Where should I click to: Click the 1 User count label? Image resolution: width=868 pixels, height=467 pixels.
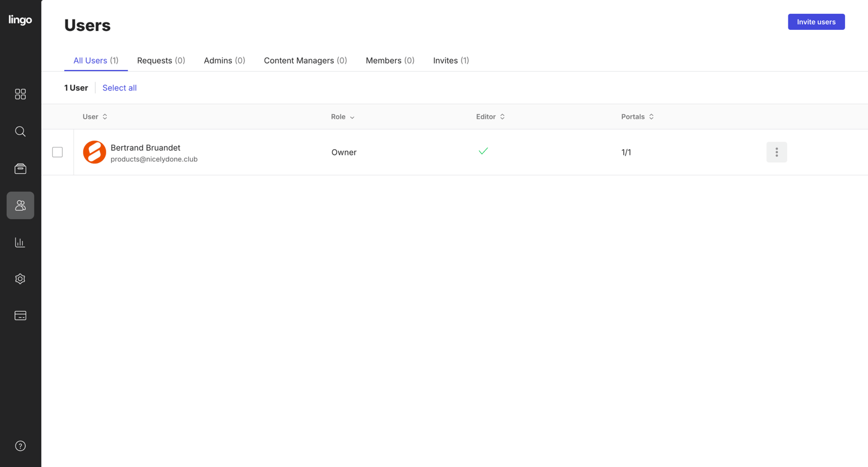pyautogui.click(x=76, y=88)
